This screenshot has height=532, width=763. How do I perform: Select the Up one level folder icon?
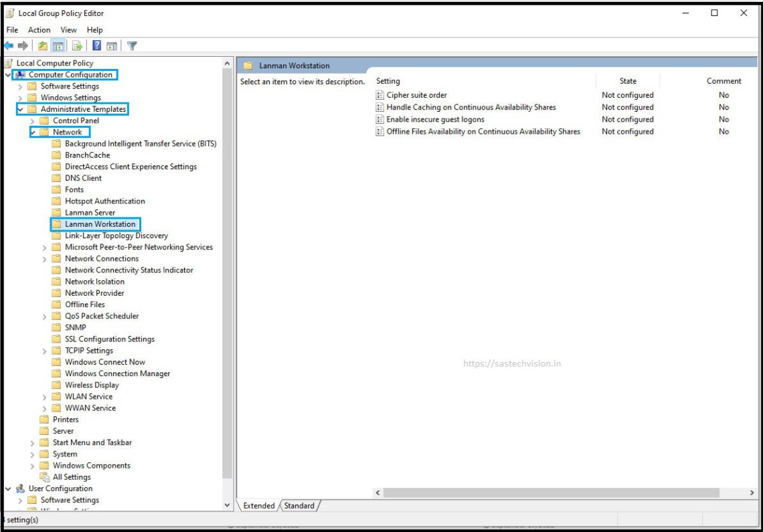pos(43,46)
